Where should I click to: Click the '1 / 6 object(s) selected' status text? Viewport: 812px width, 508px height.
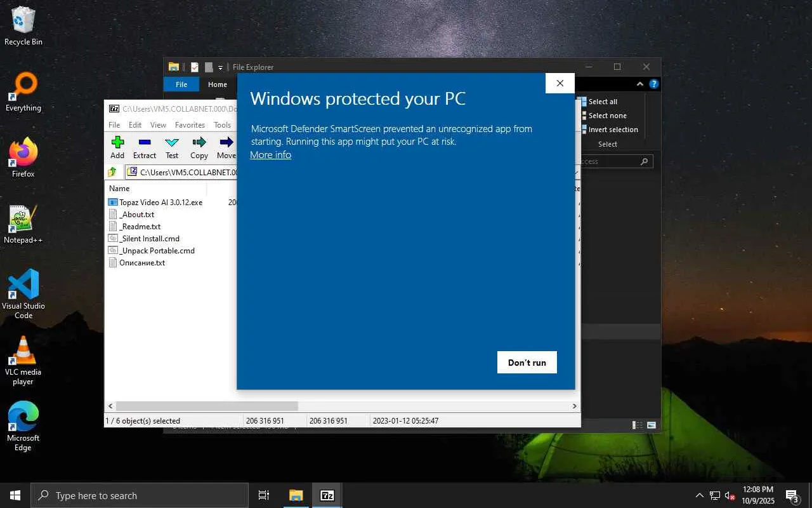pyautogui.click(x=143, y=420)
